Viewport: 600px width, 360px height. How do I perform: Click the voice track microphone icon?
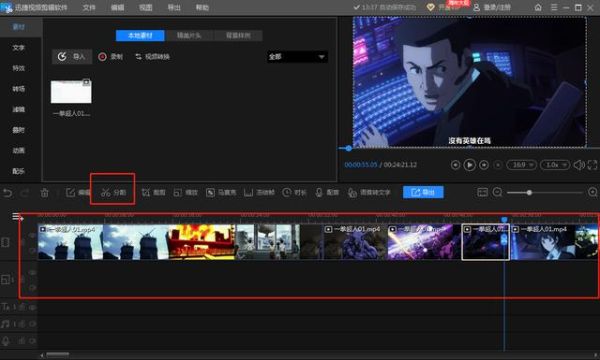point(5,340)
